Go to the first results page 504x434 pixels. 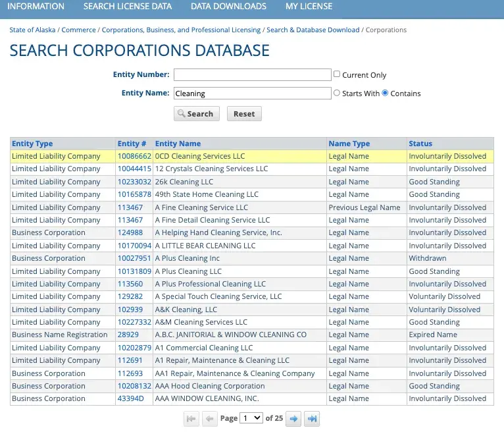point(191,418)
